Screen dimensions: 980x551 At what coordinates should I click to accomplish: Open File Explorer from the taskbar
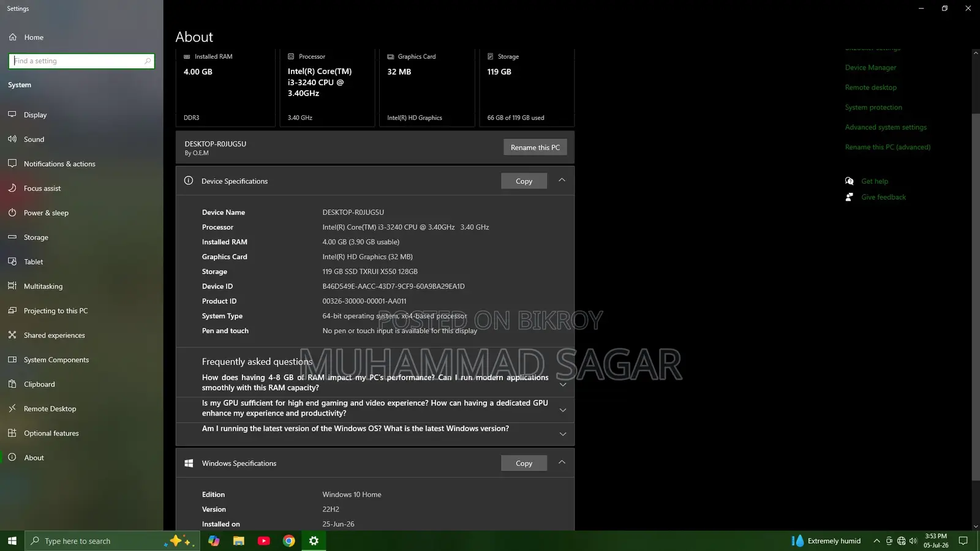(239, 541)
